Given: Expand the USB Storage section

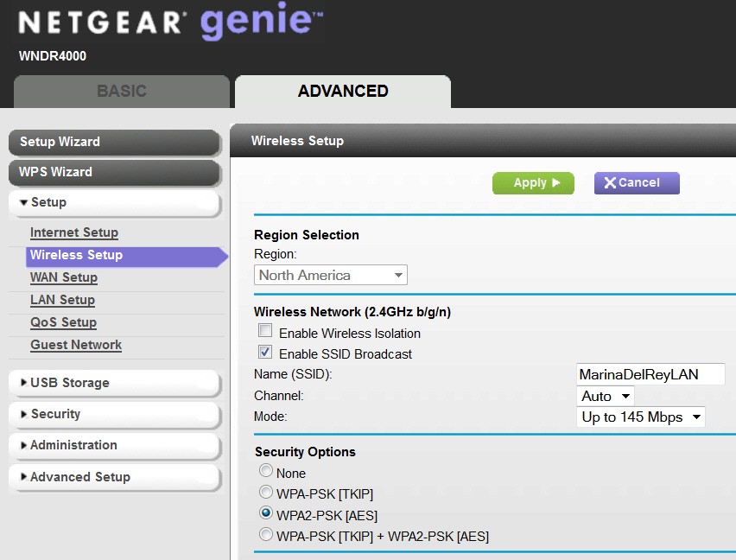Looking at the screenshot, I should pyautogui.click(x=114, y=383).
